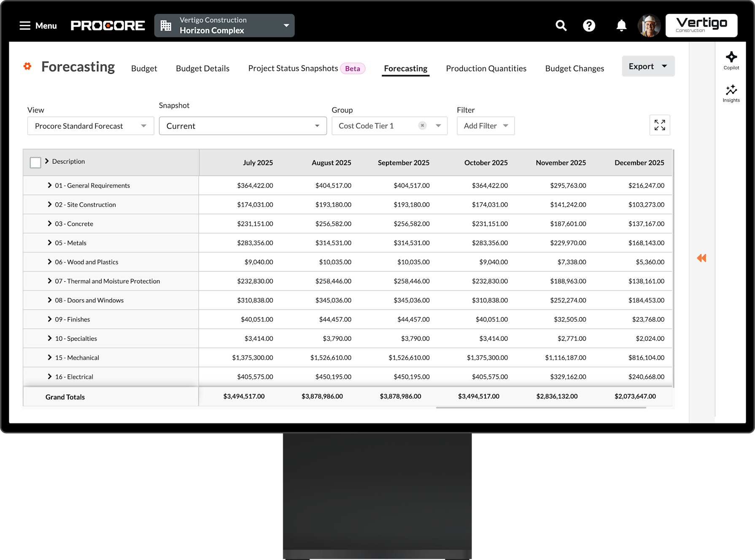Open the Budget Details tab
The height and width of the screenshot is (560, 755).
point(202,68)
